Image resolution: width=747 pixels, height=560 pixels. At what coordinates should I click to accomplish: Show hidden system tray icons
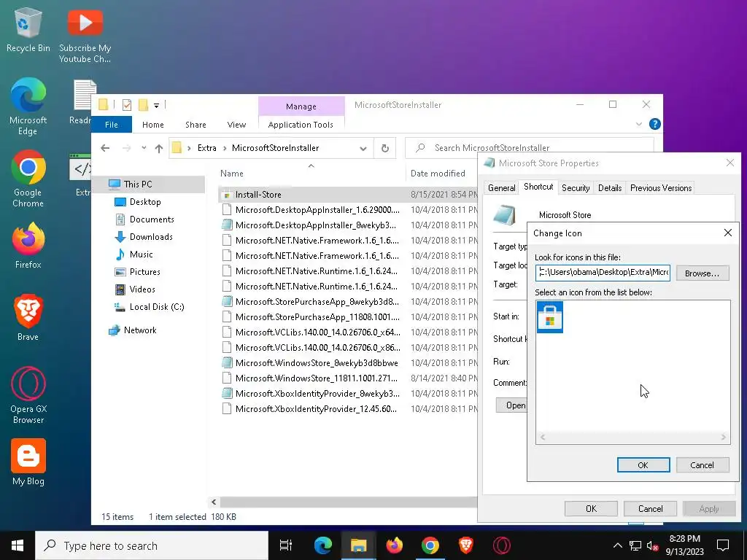pos(617,545)
